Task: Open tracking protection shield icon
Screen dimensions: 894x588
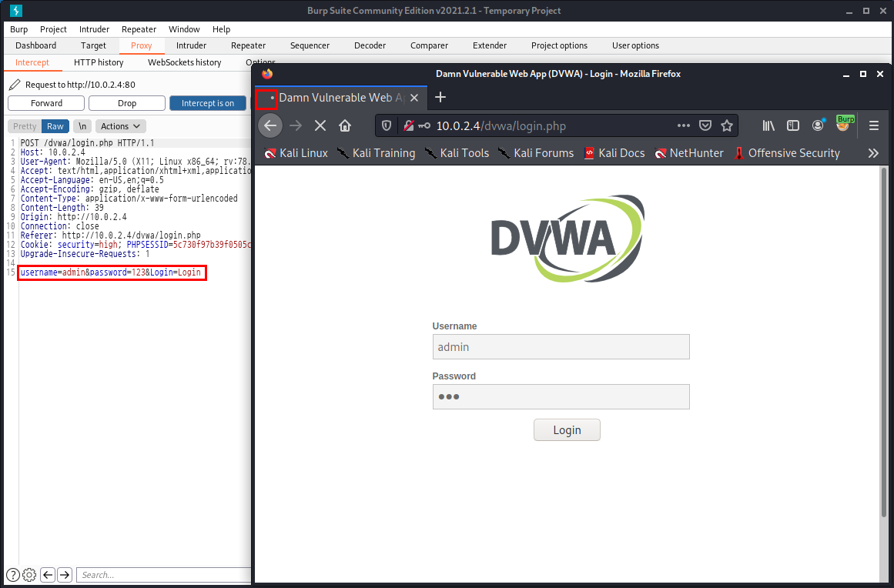Action: [387, 126]
